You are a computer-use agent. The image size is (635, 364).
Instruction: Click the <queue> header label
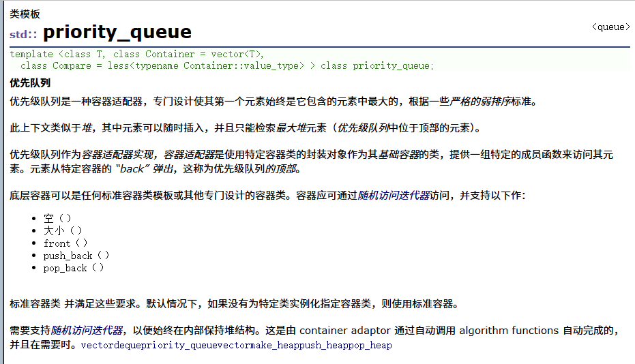[x=610, y=27]
